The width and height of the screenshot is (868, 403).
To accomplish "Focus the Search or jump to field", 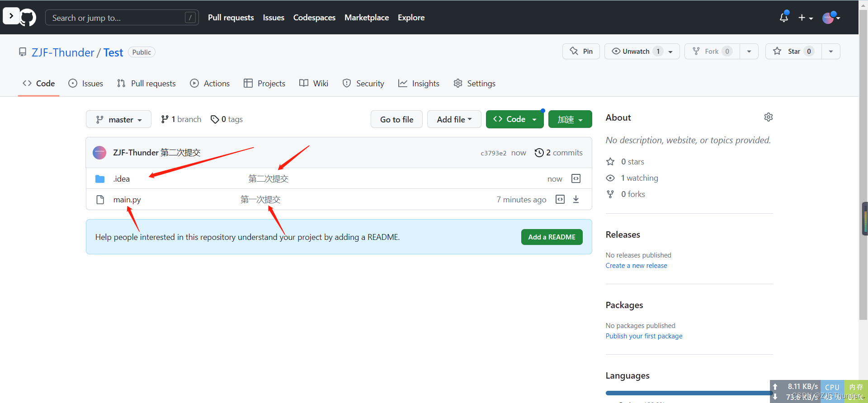I will tap(122, 18).
